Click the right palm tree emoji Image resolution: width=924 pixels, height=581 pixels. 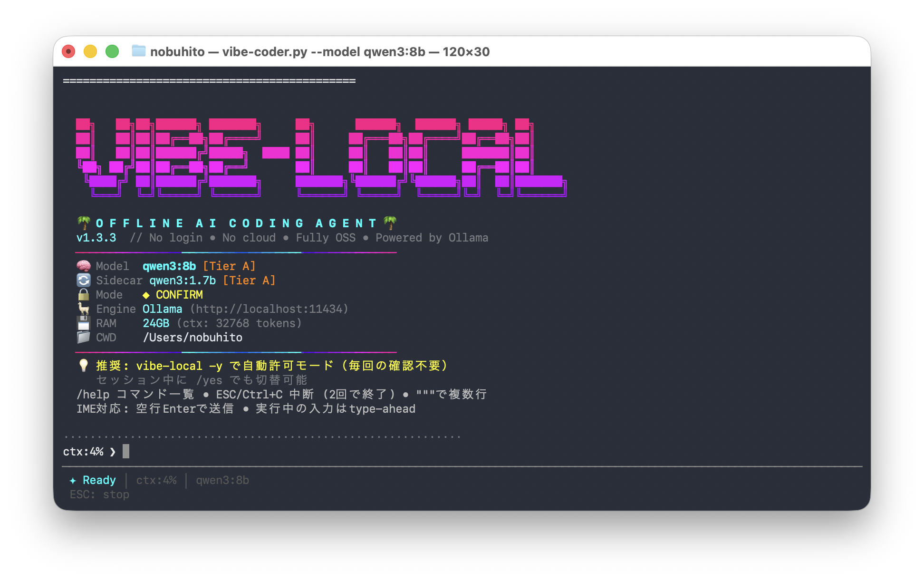390,223
